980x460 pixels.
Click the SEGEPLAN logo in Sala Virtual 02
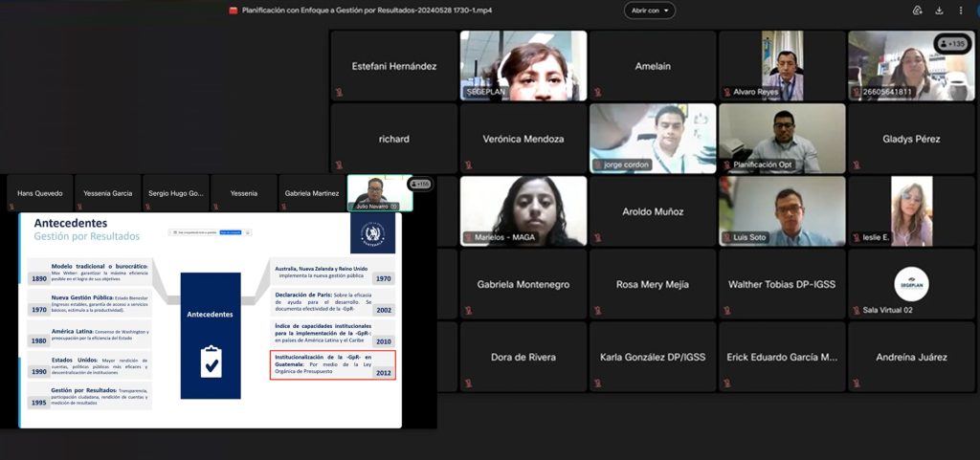(911, 283)
